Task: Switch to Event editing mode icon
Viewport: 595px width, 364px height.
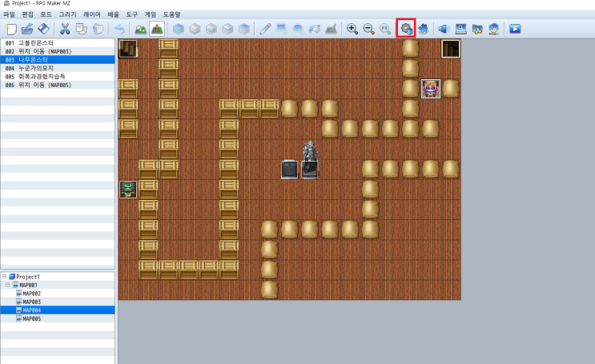Action: pos(157,29)
